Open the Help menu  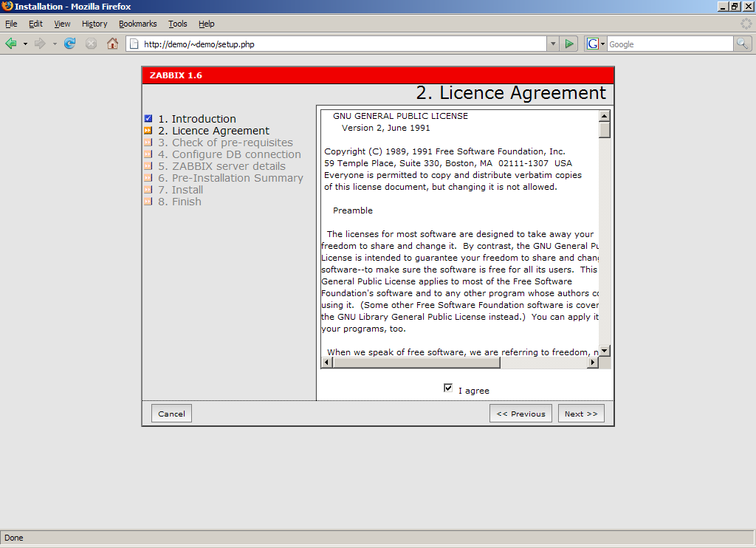pyautogui.click(x=207, y=24)
